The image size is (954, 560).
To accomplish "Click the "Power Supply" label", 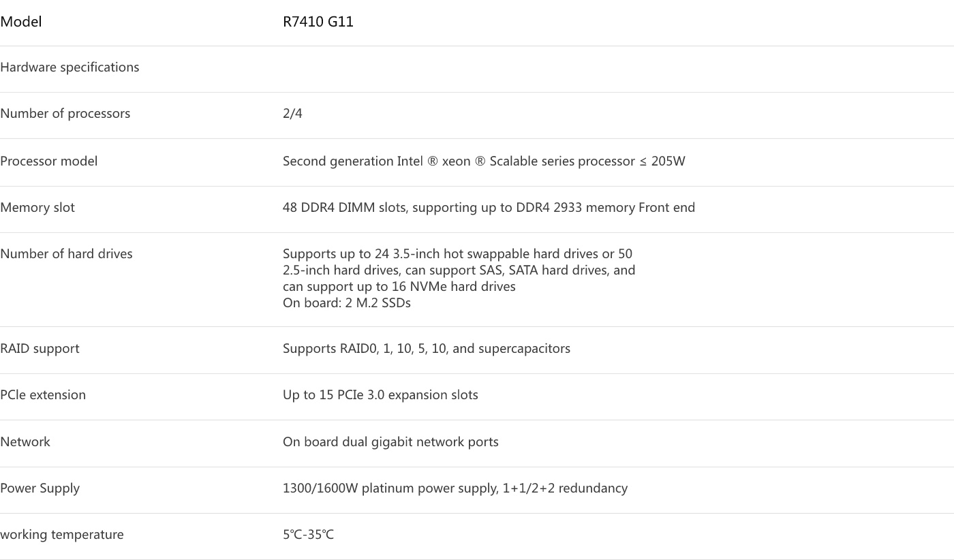I will pyautogui.click(x=40, y=488).
